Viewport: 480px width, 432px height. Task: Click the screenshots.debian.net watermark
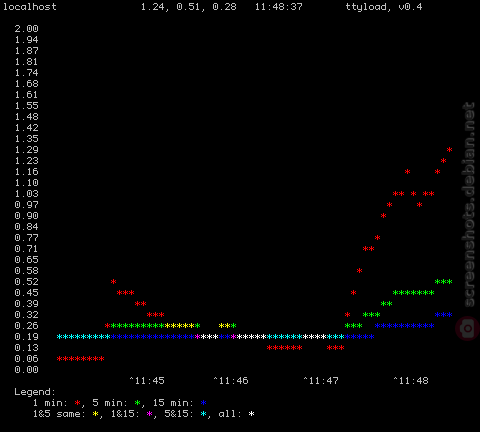469,204
